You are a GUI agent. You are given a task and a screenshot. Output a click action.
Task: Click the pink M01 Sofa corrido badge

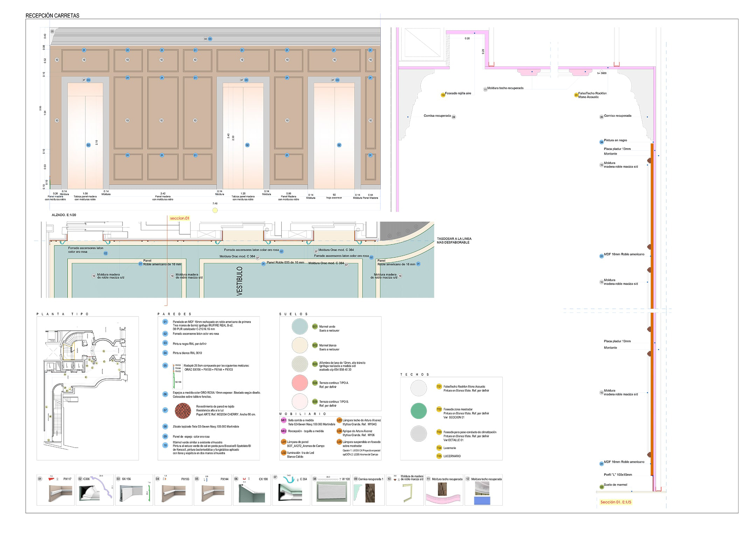click(283, 420)
